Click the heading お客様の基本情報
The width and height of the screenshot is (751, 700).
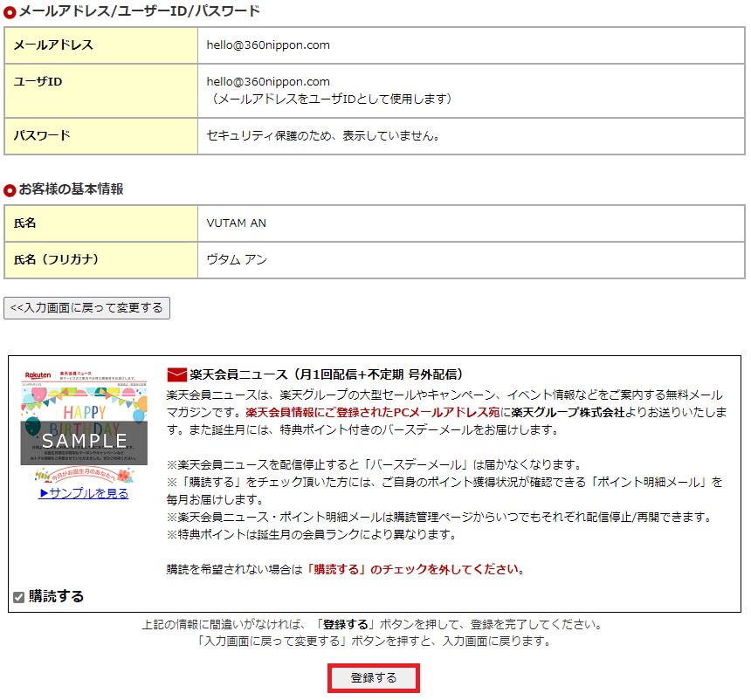pos(71,189)
